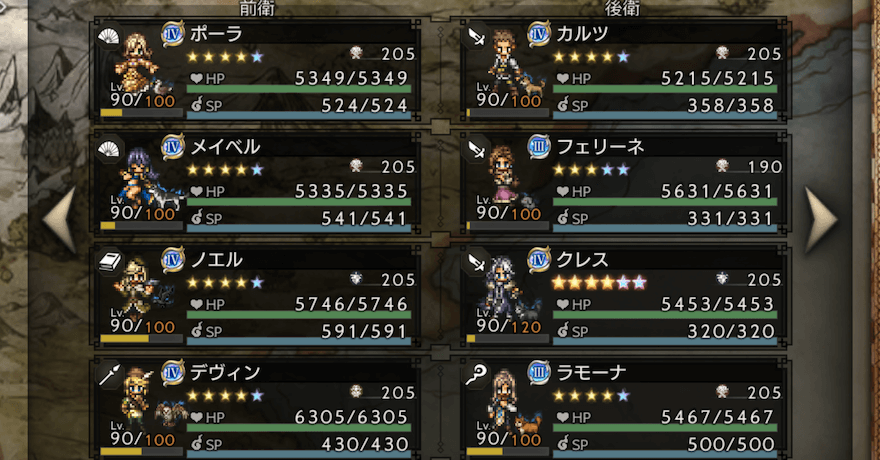Click the fan job icon beside メイベル
This screenshot has height=460, width=880.
pyautogui.click(x=108, y=150)
